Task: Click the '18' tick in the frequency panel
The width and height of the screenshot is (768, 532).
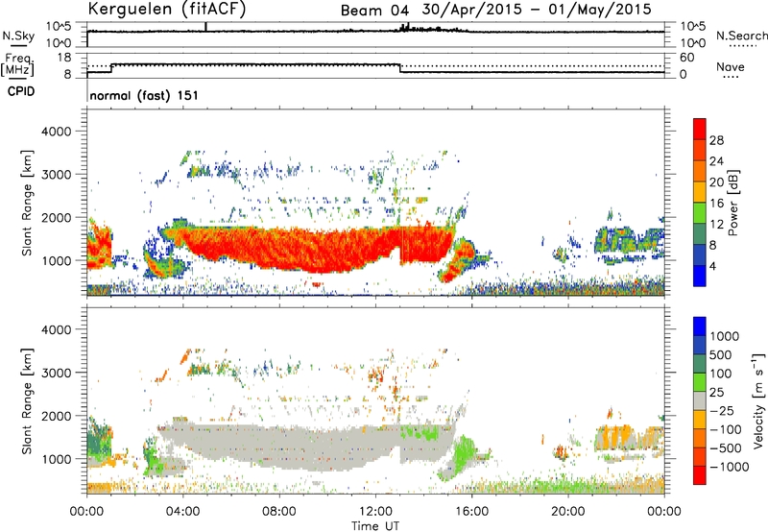Action: click(x=64, y=58)
